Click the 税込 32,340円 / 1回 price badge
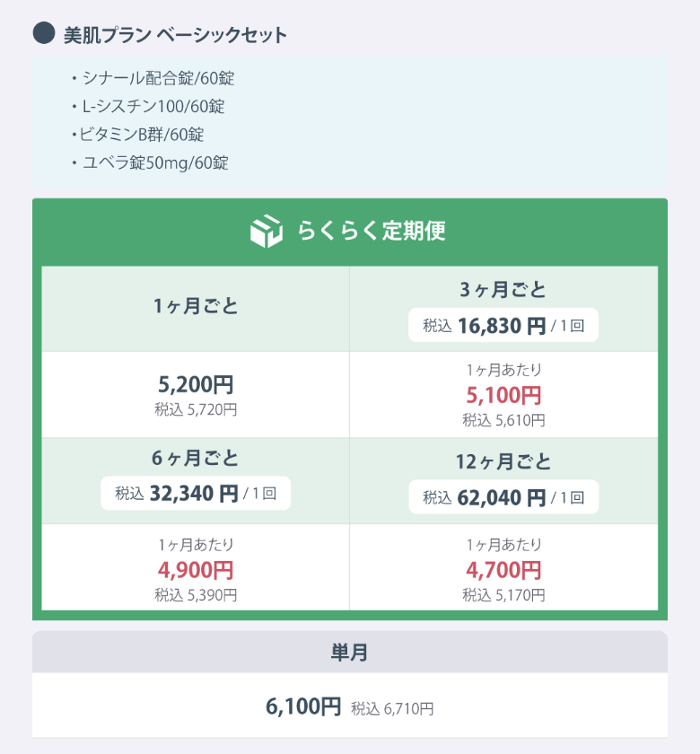 (x=196, y=494)
